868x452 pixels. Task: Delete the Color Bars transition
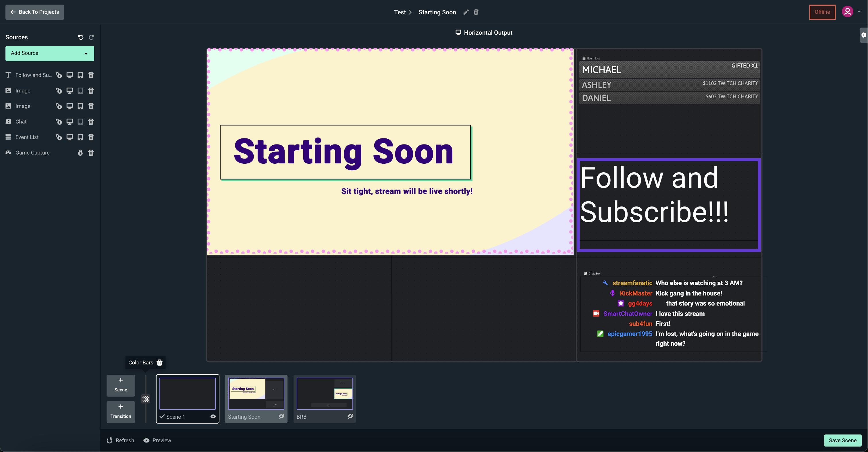160,362
